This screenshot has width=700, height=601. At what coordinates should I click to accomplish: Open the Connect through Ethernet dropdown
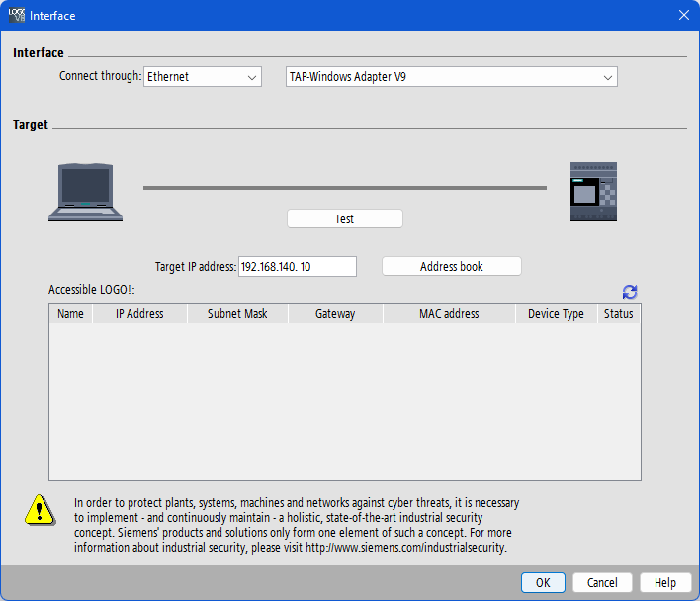tap(203, 77)
